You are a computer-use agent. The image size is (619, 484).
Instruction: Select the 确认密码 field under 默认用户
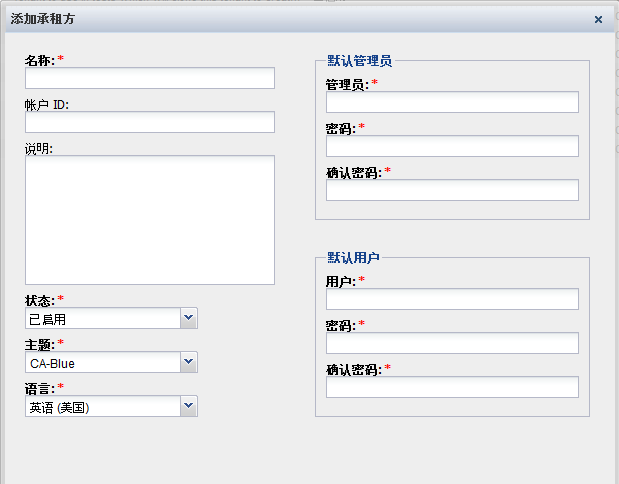(452, 387)
